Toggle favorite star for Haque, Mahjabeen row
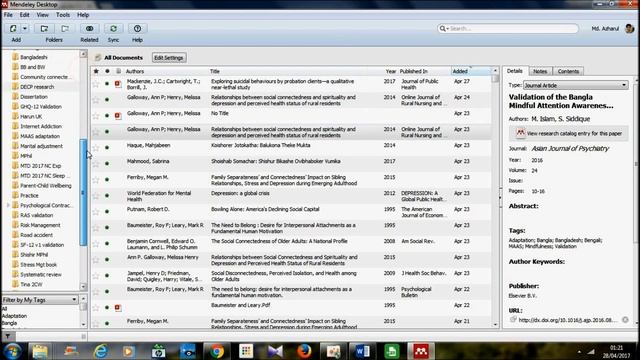640x360 pixels. tap(96, 147)
